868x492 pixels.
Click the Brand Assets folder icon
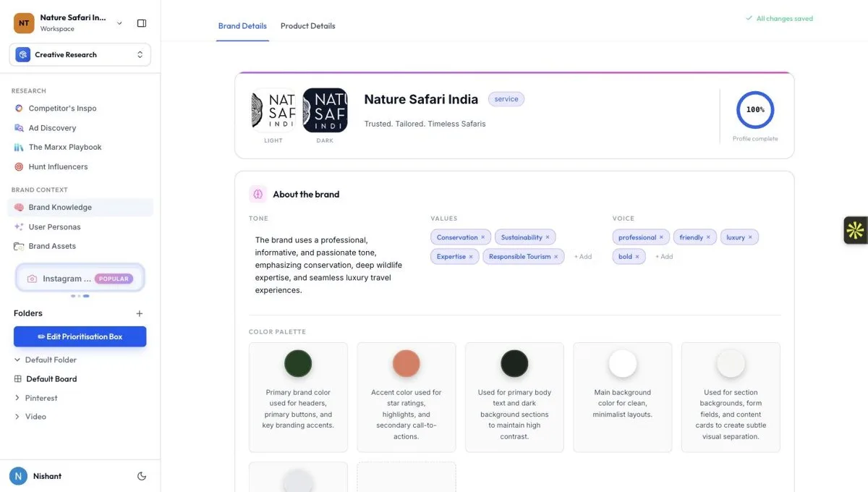(x=19, y=246)
